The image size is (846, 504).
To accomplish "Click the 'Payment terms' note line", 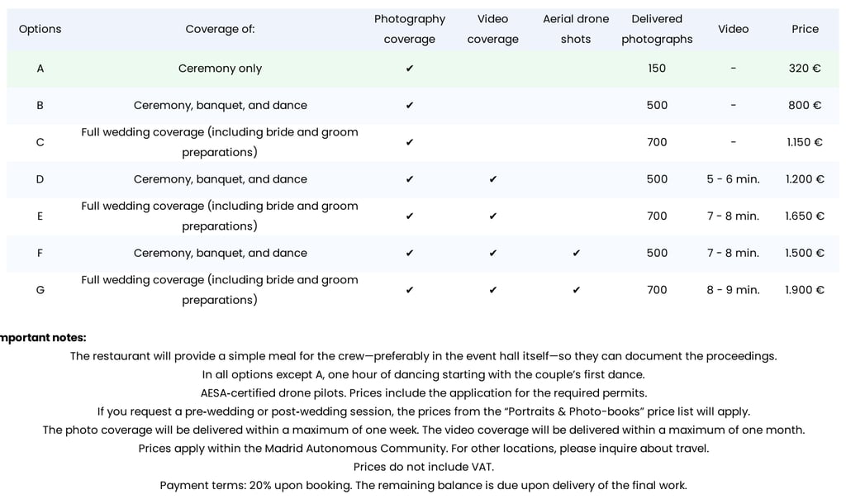I will coord(424,485).
